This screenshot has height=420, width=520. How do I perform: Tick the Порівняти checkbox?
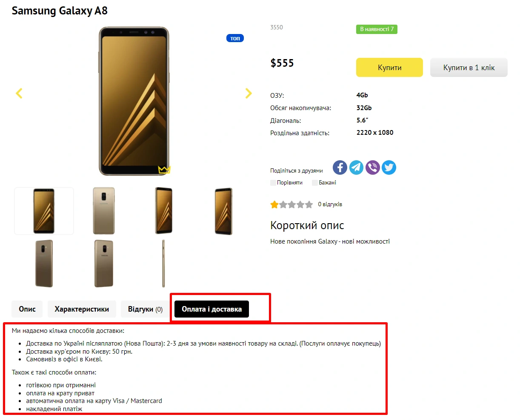coord(273,183)
